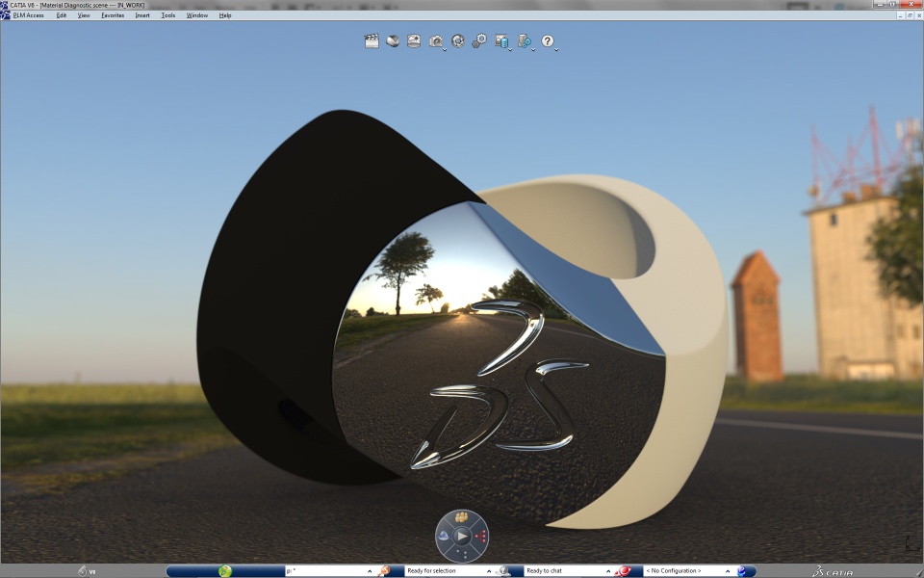The image size is (924, 578).
Task: Click the clapperboard shooting icon in toolbar
Action: (x=372, y=40)
